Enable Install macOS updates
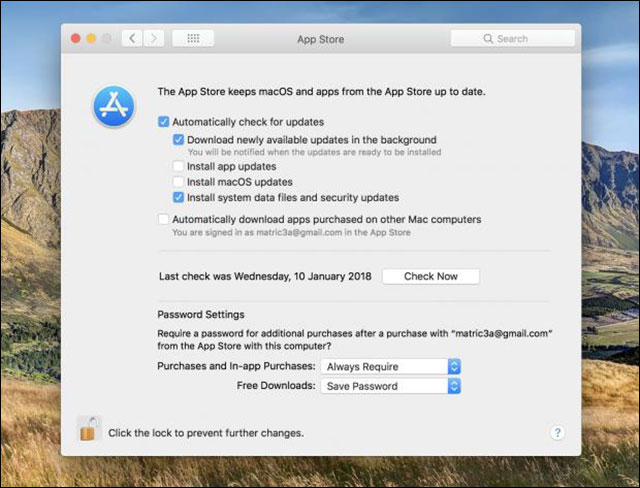Viewport: 640px width, 488px height. (178, 182)
